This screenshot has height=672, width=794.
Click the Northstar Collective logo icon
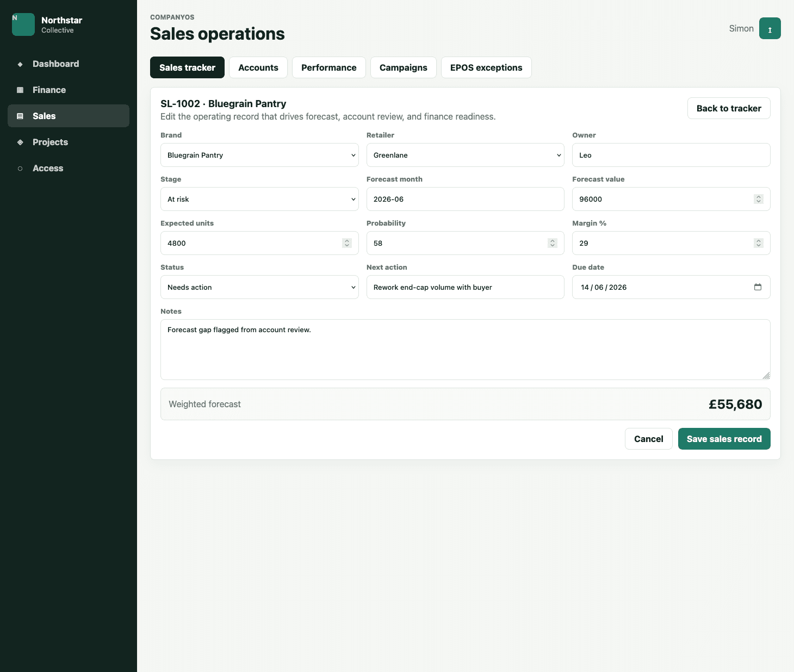23,24
